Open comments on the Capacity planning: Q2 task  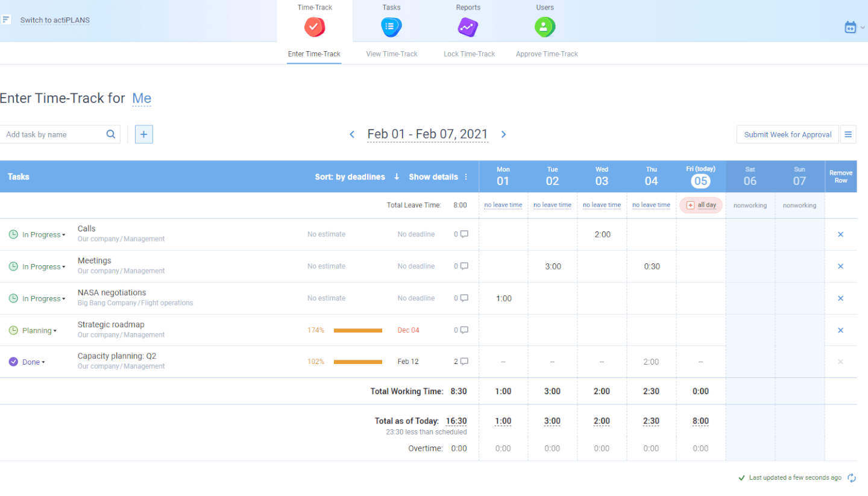[x=463, y=361]
